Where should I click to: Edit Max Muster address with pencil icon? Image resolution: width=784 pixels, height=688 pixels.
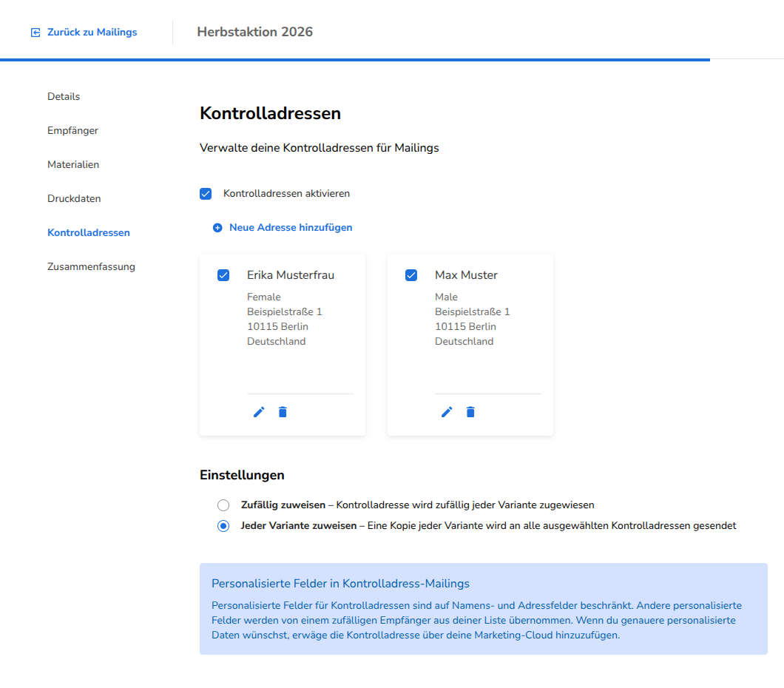click(x=447, y=412)
